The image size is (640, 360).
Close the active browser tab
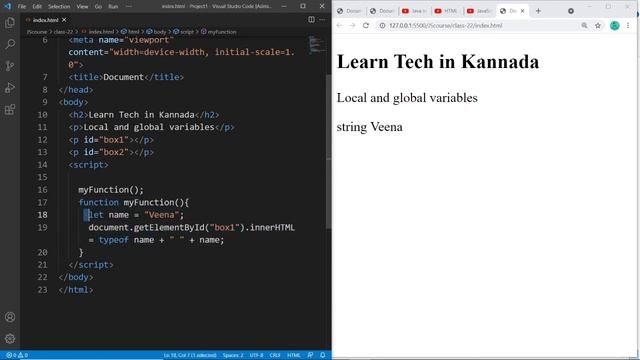coord(522,11)
